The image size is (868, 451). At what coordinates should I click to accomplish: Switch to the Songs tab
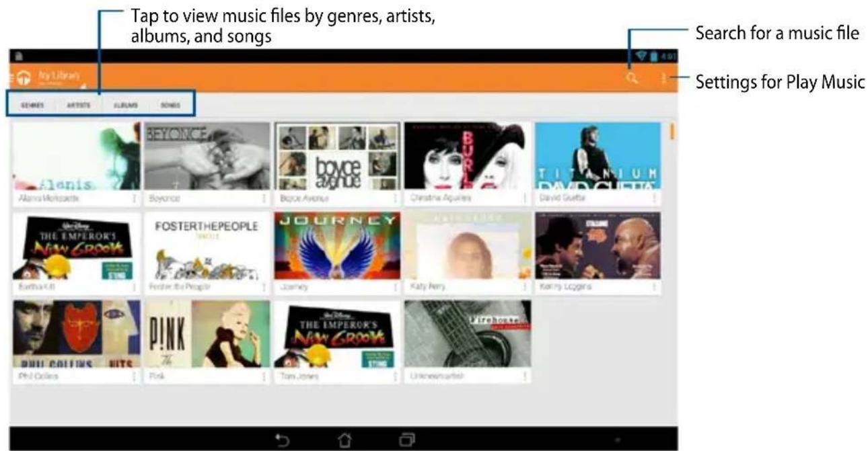170,106
